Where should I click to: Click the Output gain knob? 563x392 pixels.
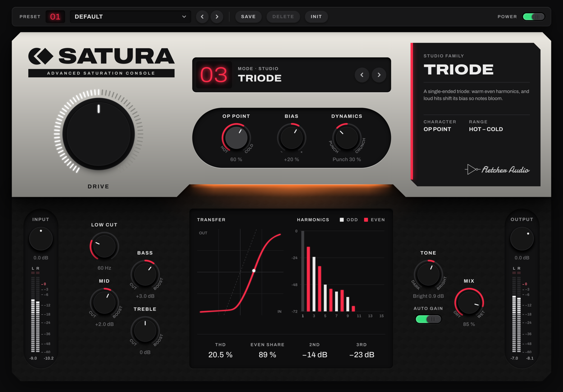pyautogui.click(x=522, y=238)
